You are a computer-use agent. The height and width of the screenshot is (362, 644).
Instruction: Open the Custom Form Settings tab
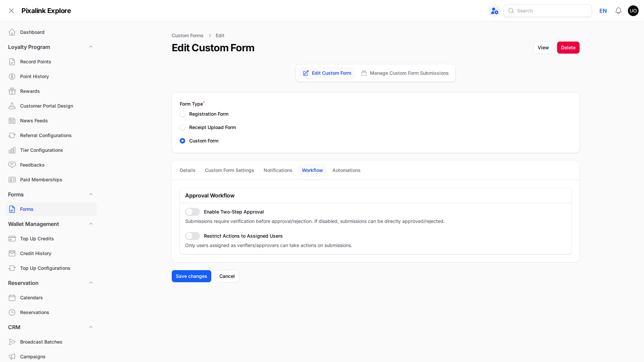[x=229, y=170]
